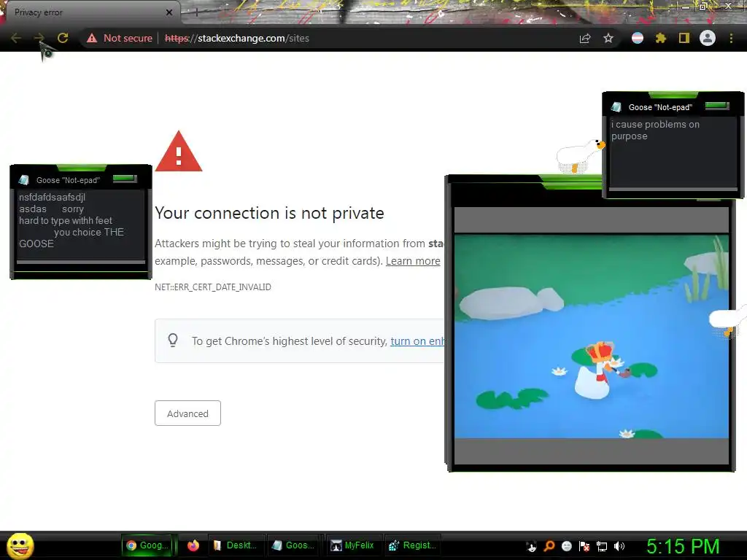Click the "i cause problems on purpose" note text
Screen dimensions: 747x560
(655, 130)
